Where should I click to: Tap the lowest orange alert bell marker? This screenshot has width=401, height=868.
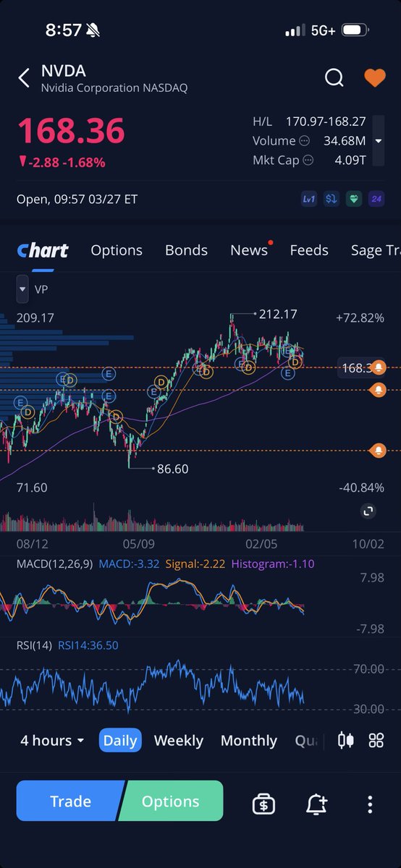[x=379, y=451]
